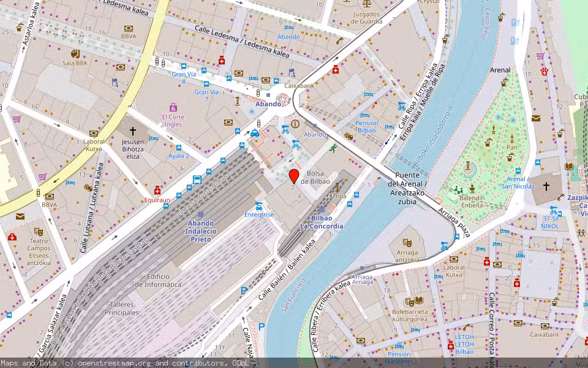Select the 'Balendin Enbeita' park label
588x368 pixels.
(472, 202)
